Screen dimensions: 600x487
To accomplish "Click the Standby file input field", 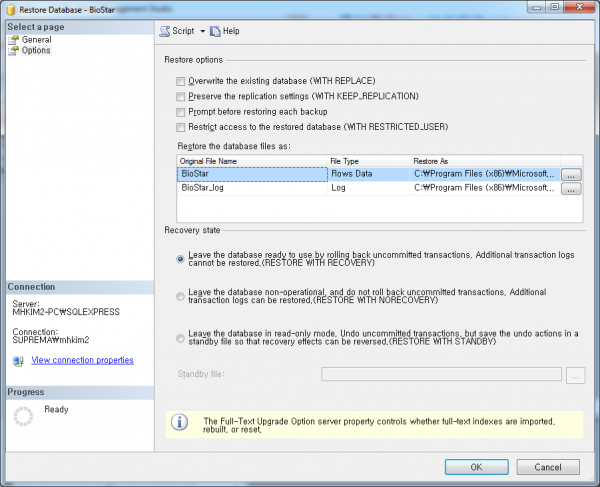I will [440, 374].
